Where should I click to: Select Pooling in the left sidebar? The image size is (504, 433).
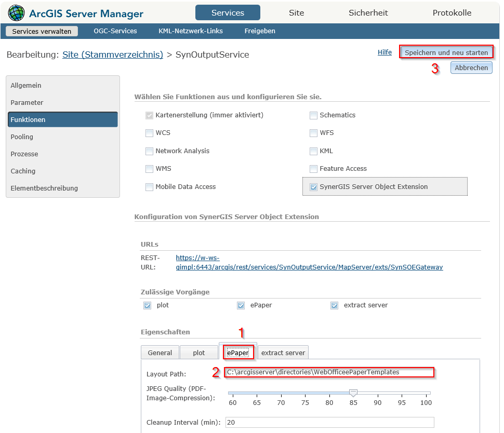[x=22, y=137]
